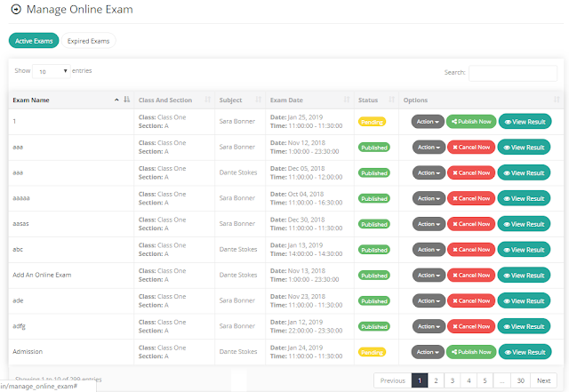Cancel Now the ade exam
This screenshot has height=392, width=569.
pos(471,301)
